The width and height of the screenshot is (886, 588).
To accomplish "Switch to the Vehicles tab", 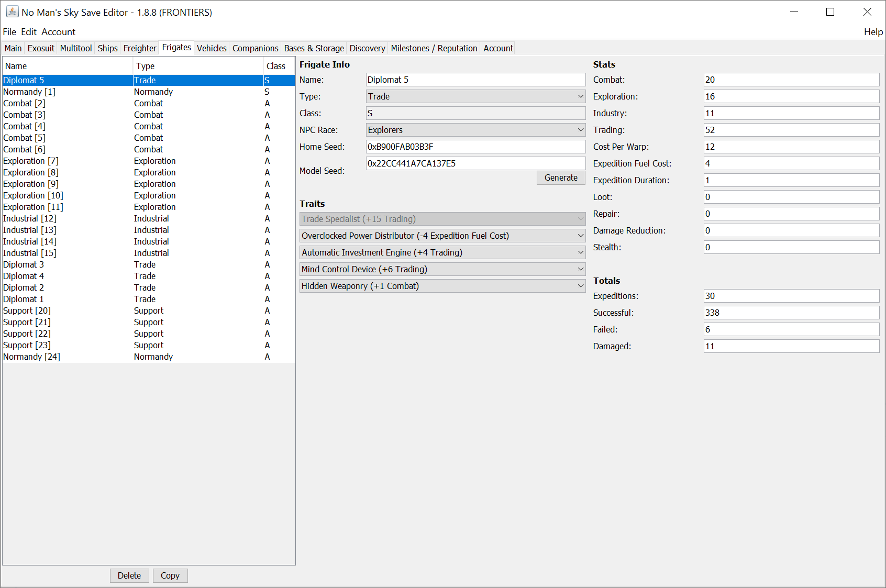I will click(x=212, y=48).
